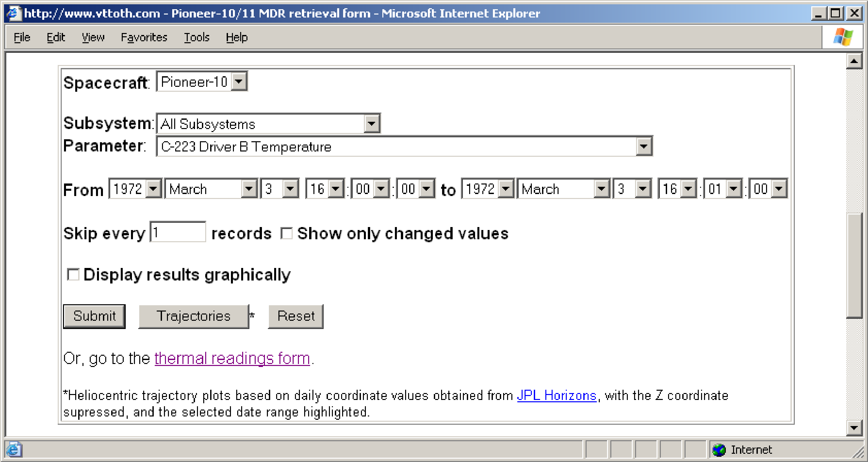Click the vertical scrollbar up arrow
This screenshot has width=868, height=462.
854,61
